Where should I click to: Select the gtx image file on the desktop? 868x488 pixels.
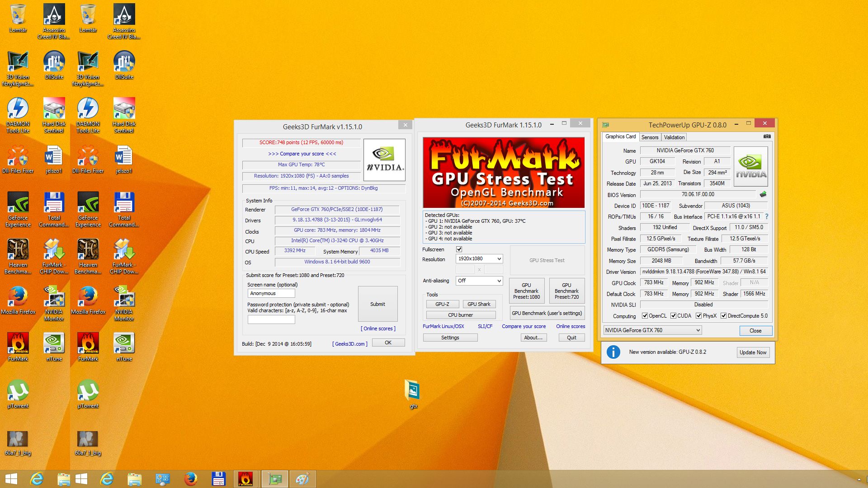(413, 394)
